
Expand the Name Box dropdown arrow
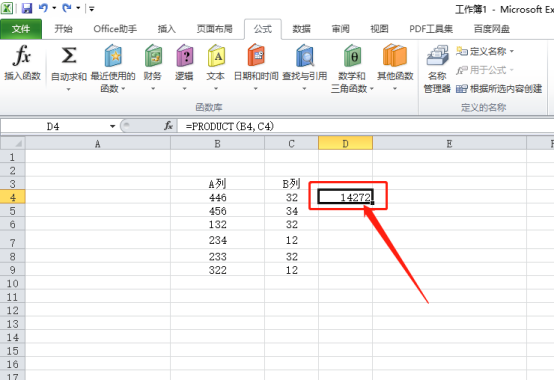[x=112, y=126]
